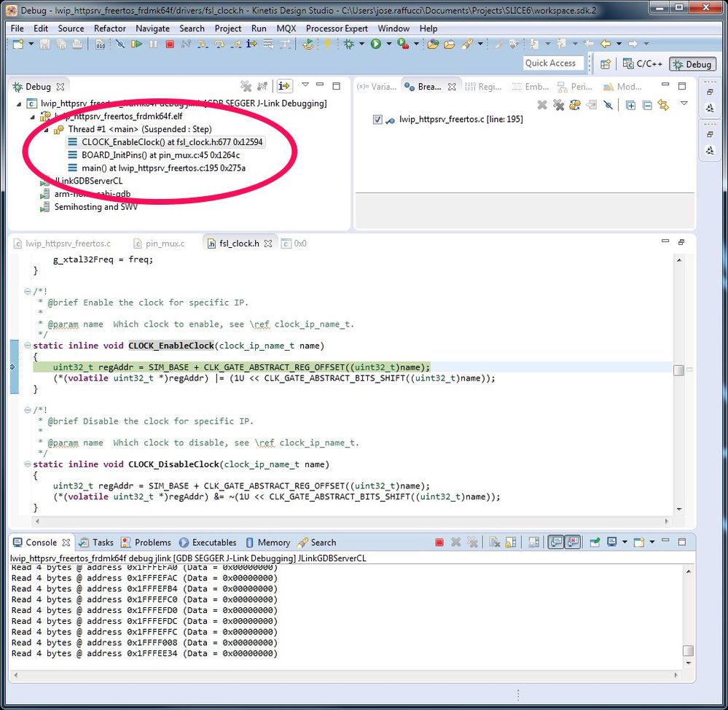
Task: Open External Tools dropdown arrow
Action: pos(416,44)
